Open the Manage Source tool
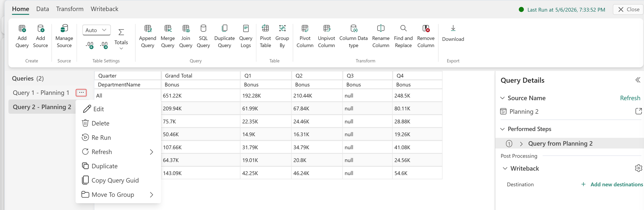Viewport: 644px width, 210px height. point(64,36)
